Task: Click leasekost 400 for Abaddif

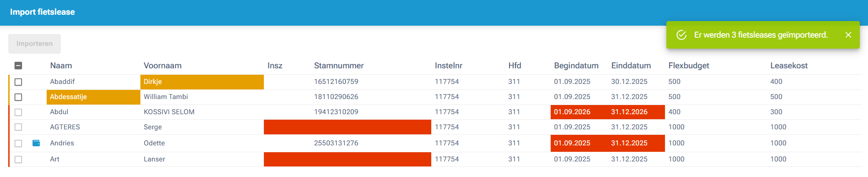Action: (x=776, y=82)
